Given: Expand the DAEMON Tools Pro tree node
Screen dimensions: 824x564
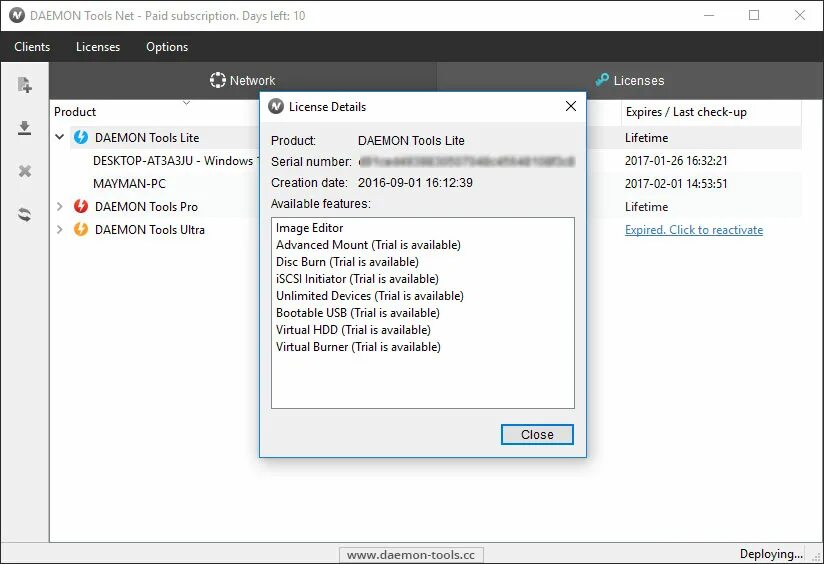Looking at the screenshot, I should click(60, 206).
